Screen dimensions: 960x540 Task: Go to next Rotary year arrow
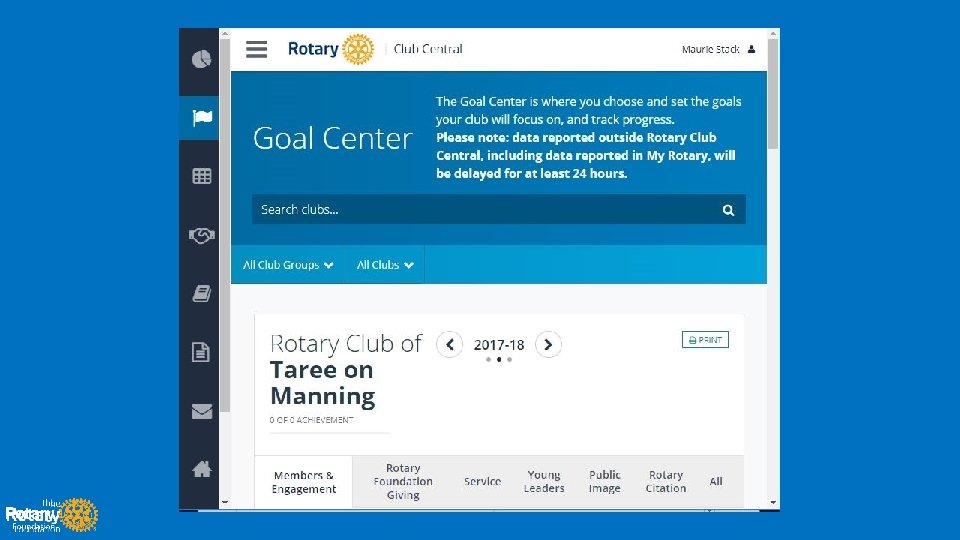click(x=548, y=344)
